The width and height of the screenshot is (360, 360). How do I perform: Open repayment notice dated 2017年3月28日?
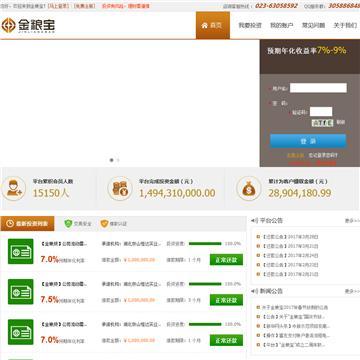pyautogui.click(x=290, y=237)
